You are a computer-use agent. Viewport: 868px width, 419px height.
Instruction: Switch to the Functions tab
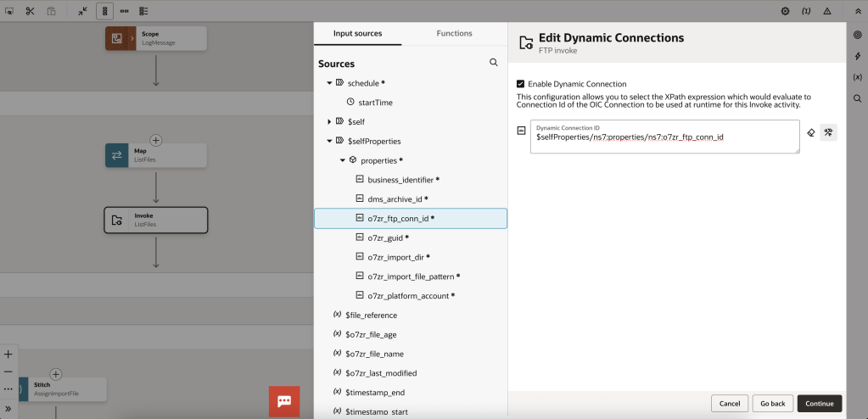(x=454, y=33)
